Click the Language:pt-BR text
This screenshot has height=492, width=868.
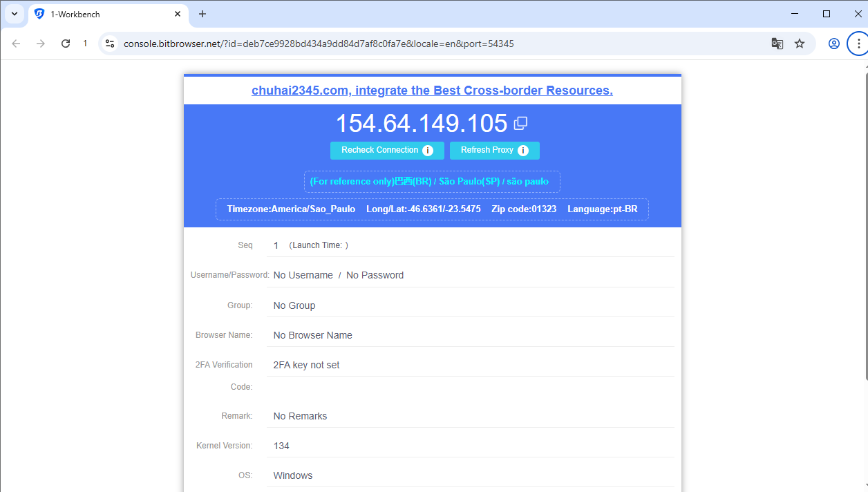click(603, 209)
